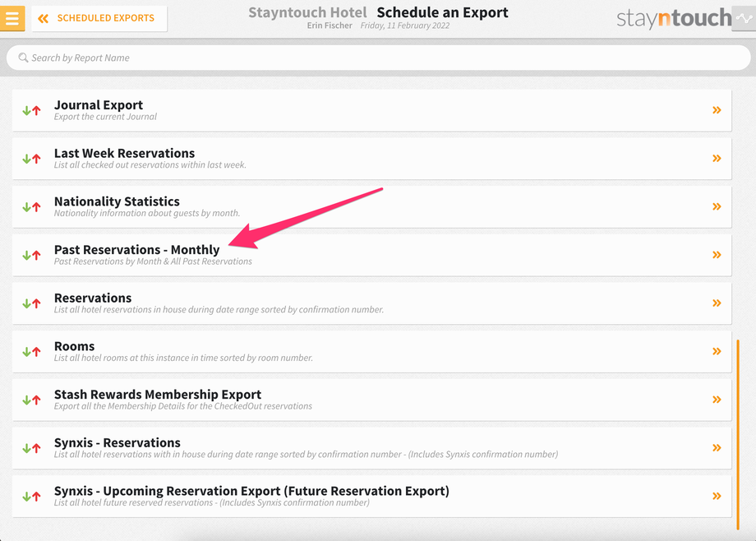Screen dimensions: 756x541
Task: Select the Reservations export title
Action: point(93,298)
